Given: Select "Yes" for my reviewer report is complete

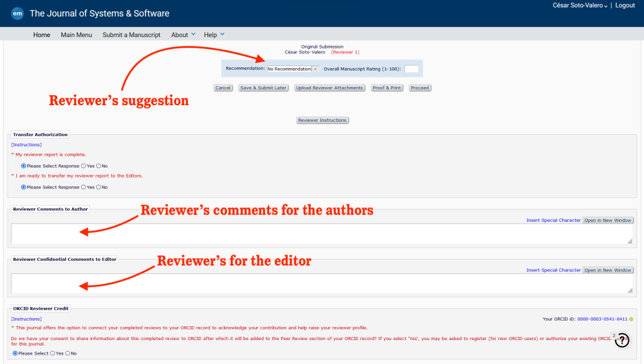Looking at the screenshot, I should click(x=82, y=166).
